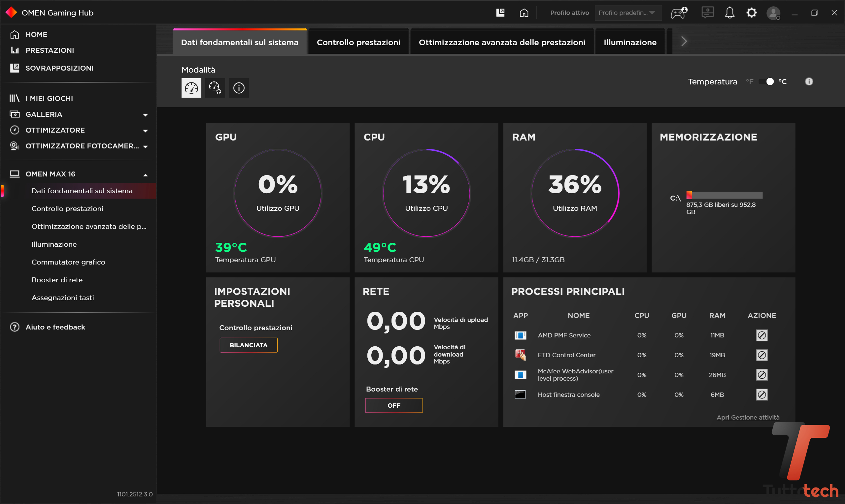Screen dimensions: 845x504
Task: Switch to Controllo prestazioni tab
Action: [x=358, y=42]
